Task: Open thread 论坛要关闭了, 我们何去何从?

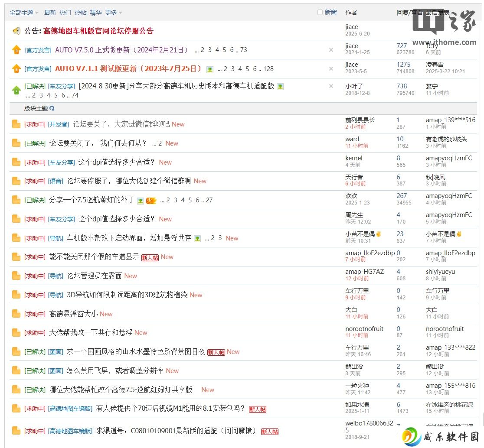Action: (98, 143)
